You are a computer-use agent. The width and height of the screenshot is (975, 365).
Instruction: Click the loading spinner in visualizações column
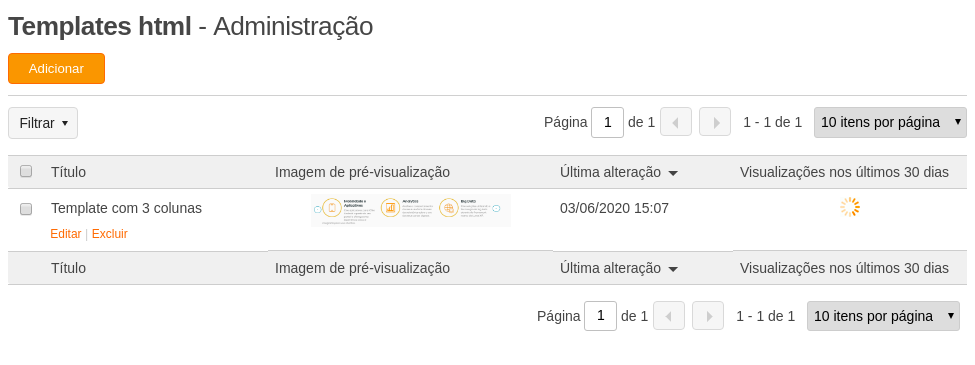tap(849, 207)
